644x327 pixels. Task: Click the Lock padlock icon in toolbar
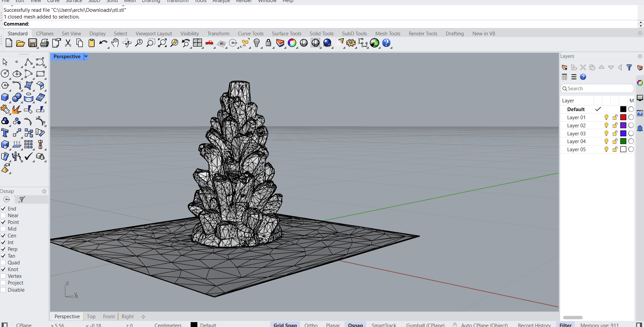(x=268, y=43)
